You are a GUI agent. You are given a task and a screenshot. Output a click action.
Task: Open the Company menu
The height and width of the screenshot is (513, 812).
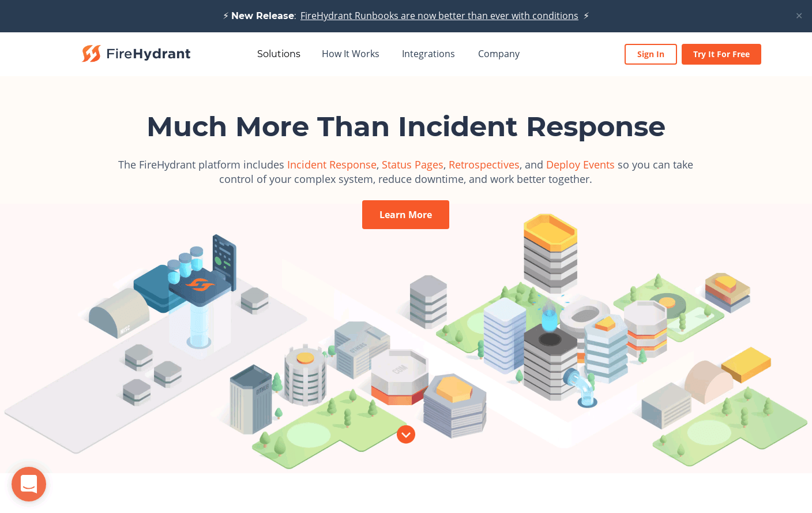499,54
